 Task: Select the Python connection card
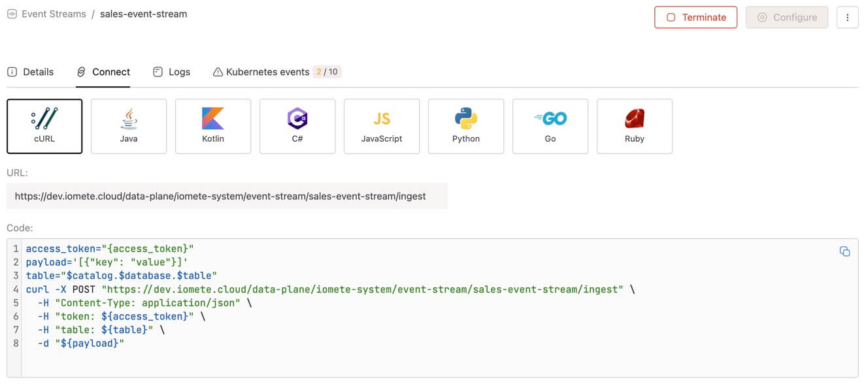coord(465,126)
